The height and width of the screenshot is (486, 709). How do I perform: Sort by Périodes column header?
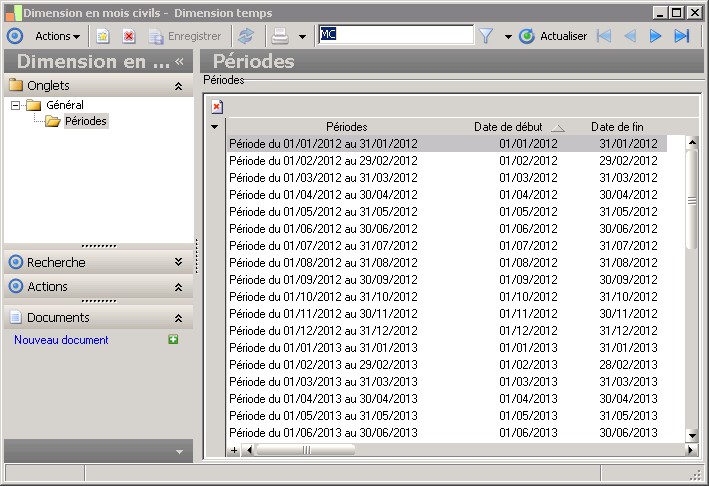tap(346, 127)
